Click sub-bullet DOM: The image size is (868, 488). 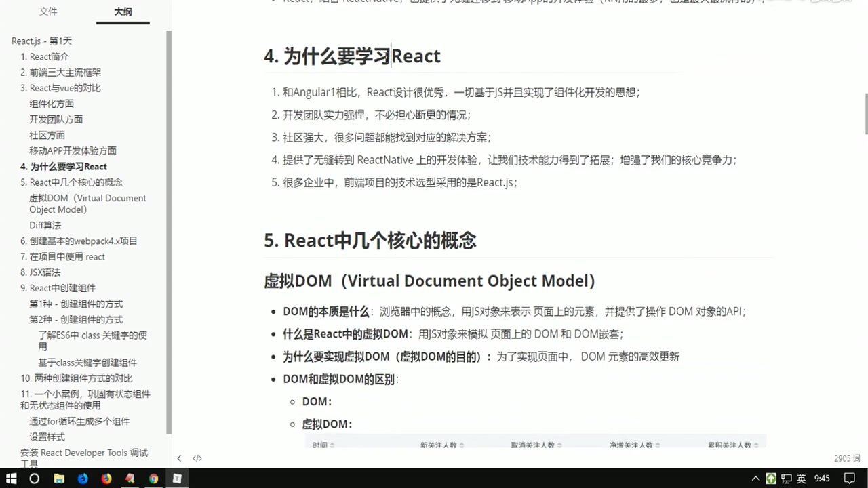click(317, 401)
